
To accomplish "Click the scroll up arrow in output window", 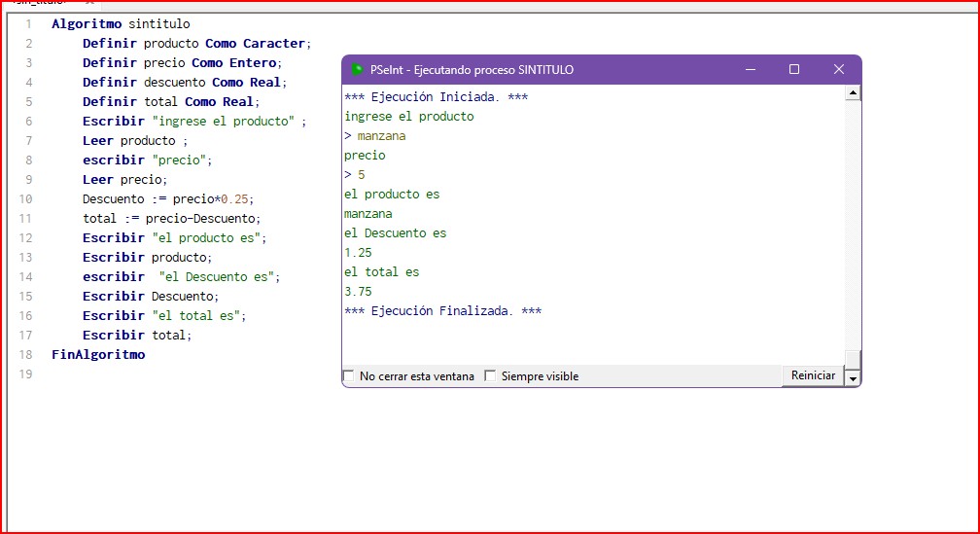I will (853, 93).
